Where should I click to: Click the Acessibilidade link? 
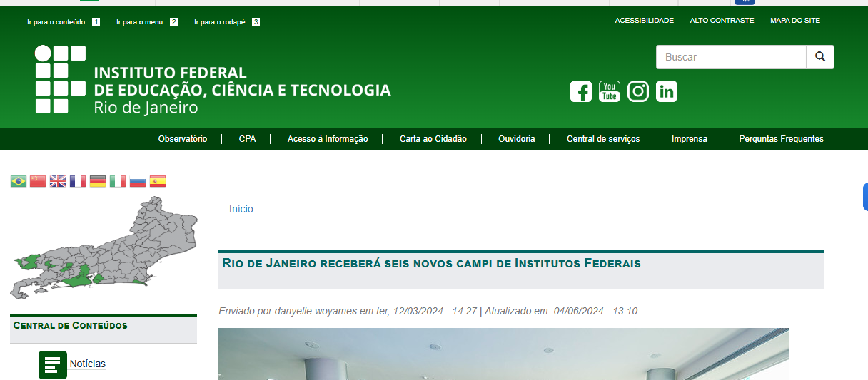[x=645, y=21]
